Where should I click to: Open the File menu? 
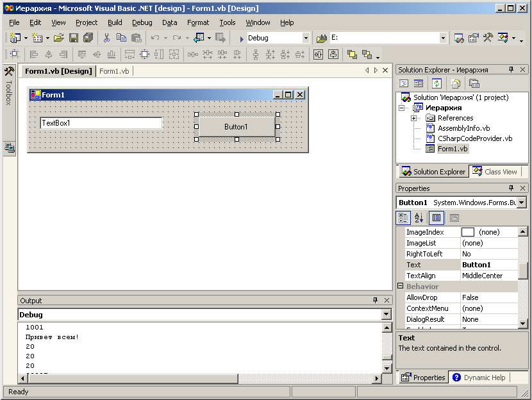tap(14, 22)
